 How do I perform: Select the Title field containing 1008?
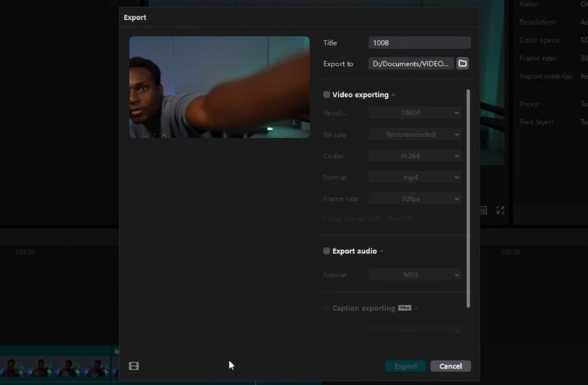pos(419,42)
